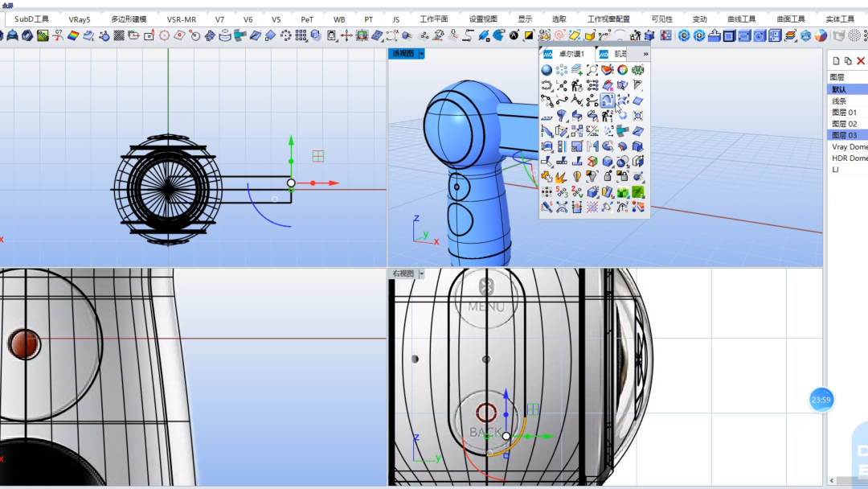Click the color wheel icon in floating palette
The height and width of the screenshot is (489, 868).
(623, 70)
